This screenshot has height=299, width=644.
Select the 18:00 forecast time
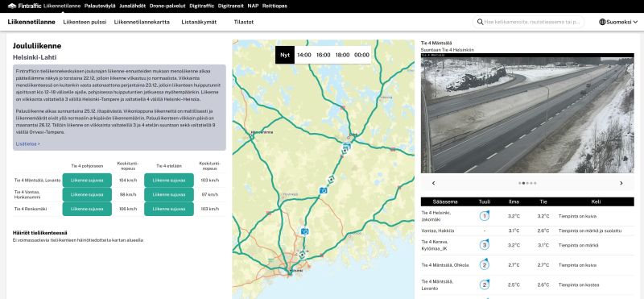tap(343, 55)
